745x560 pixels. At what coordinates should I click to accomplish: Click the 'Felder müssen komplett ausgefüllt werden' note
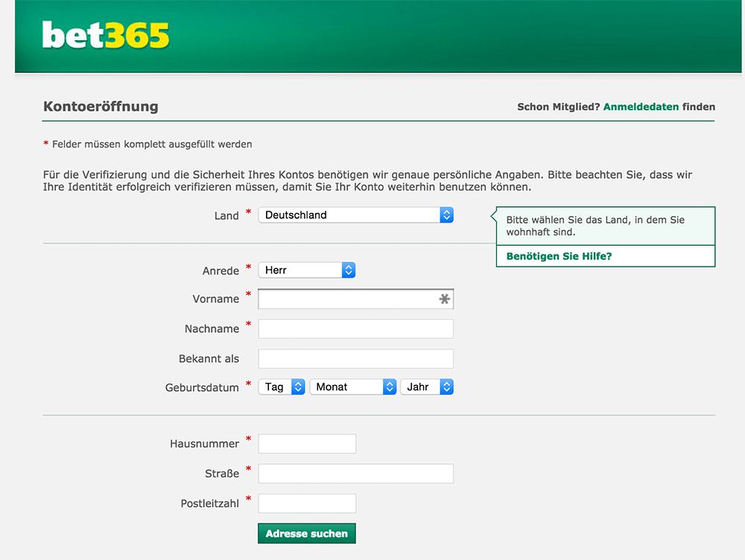(152, 144)
